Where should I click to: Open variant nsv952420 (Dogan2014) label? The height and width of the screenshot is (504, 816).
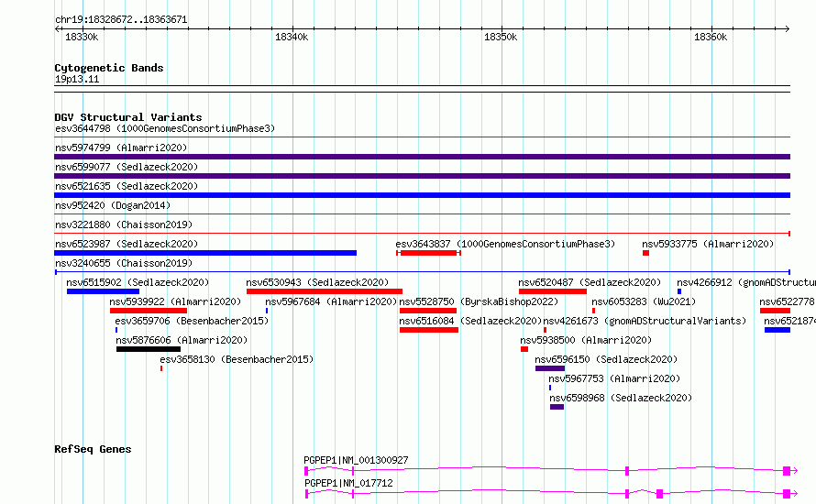pos(113,205)
